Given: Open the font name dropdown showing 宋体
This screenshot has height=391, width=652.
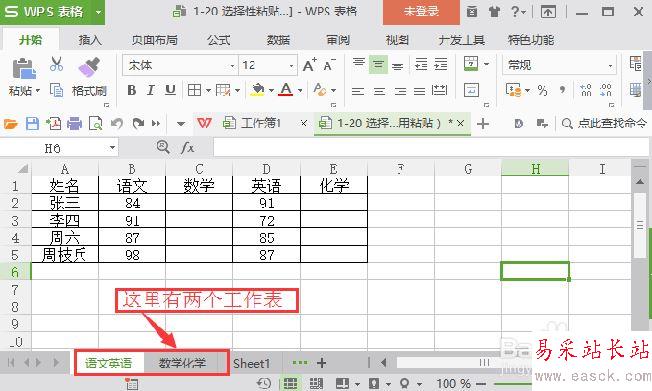Looking at the screenshot, I should [x=232, y=66].
